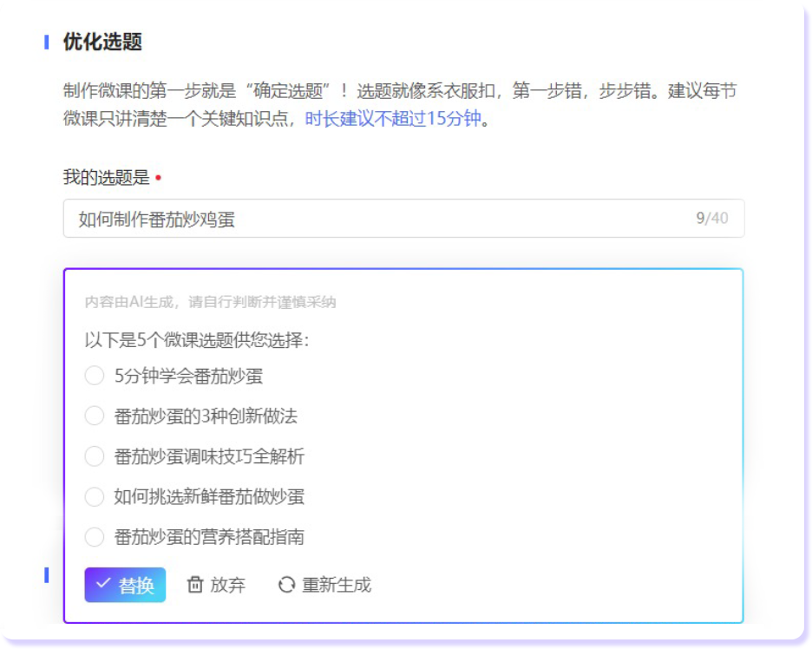Click the 9/40 character counter

tap(711, 219)
